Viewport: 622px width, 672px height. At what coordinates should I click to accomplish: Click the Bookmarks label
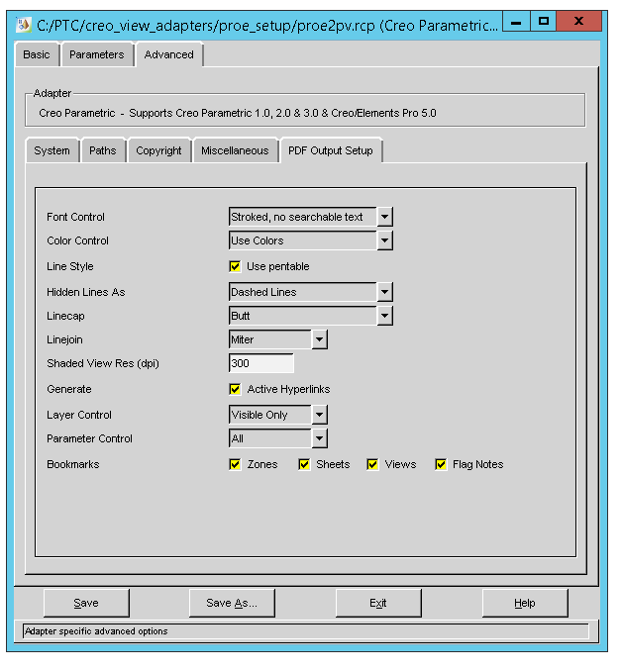pyautogui.click(x=73, y=464)
